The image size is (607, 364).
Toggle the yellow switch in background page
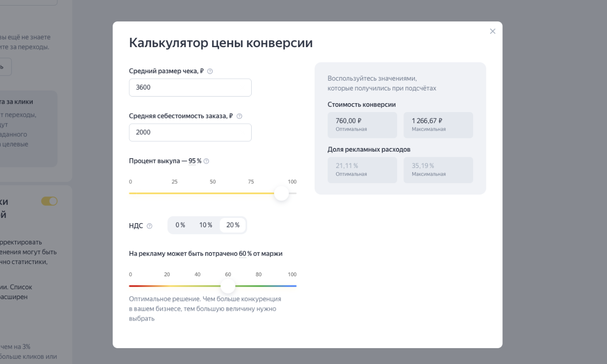(49, 201)
